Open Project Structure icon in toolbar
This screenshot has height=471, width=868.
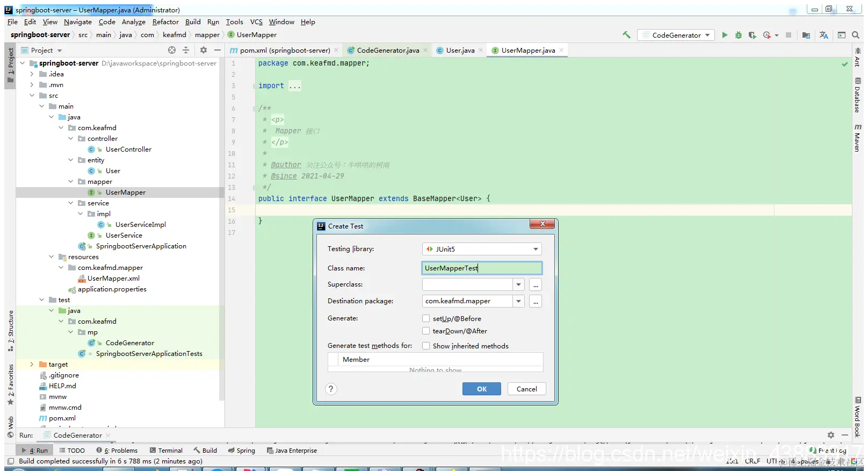click(806, 35)
